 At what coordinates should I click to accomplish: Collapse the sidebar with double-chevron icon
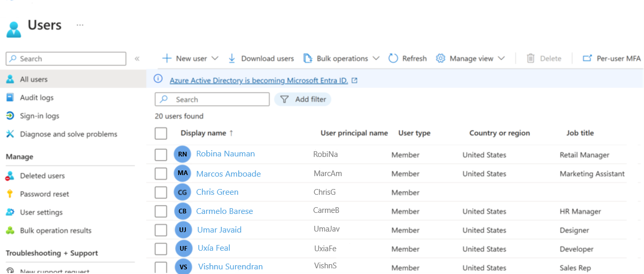coord(137,59)
